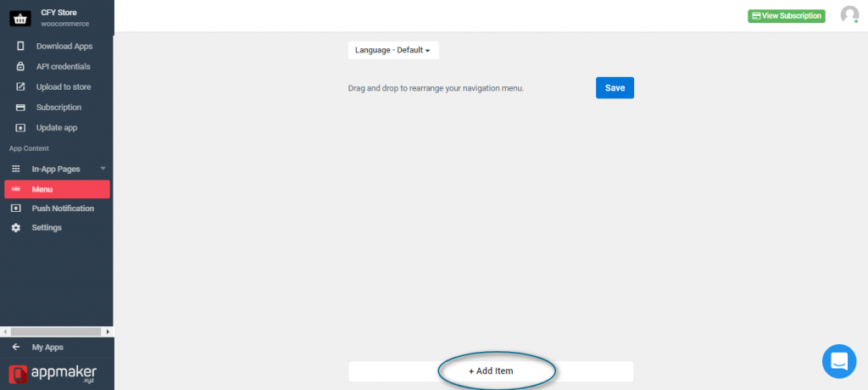Click the View Subscription button
The image size is (868, 390).
tap(786, 16)
